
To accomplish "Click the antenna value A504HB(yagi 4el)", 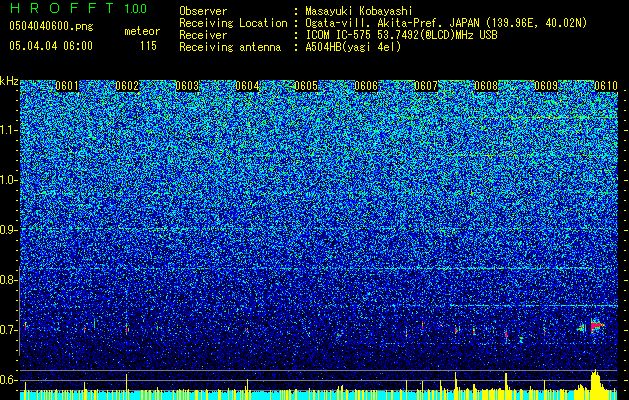I will [x=353, y=47].
